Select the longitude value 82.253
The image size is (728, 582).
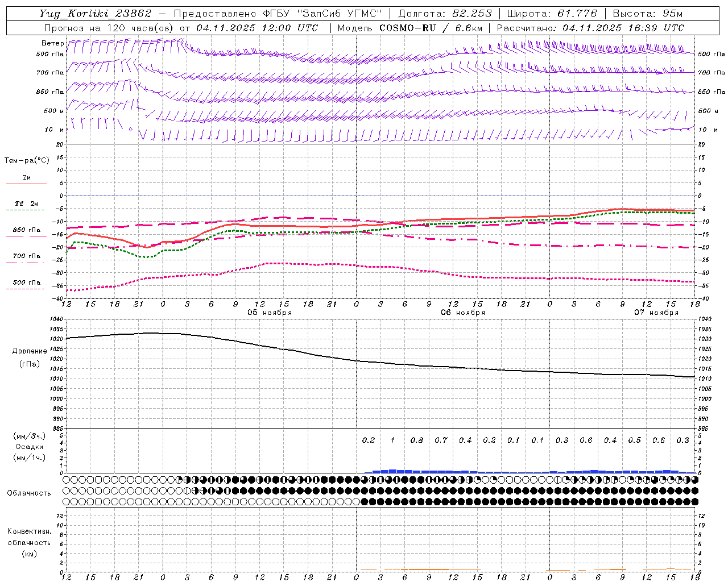pyautogui.click(x=473, y=14)
